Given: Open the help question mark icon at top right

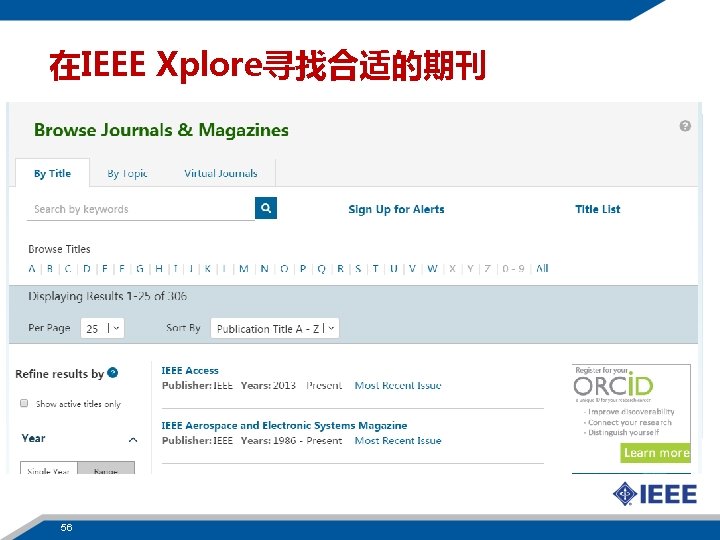Looking at the screenshot, I should 685,126.
